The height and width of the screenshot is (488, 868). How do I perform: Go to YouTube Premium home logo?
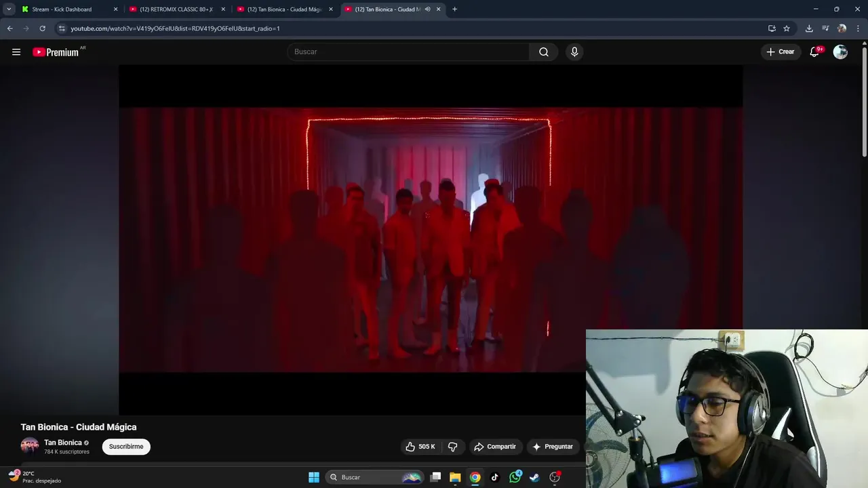tap(56, 52)
